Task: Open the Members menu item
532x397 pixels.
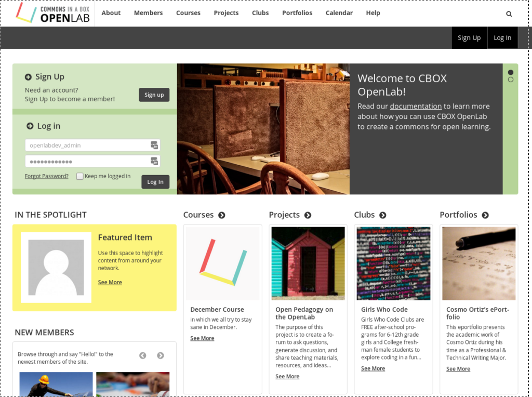Action: tap(148, 13)
